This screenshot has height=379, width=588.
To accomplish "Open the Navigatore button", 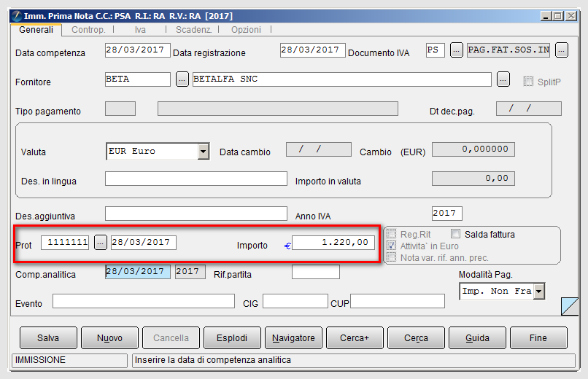I will 293,337.
